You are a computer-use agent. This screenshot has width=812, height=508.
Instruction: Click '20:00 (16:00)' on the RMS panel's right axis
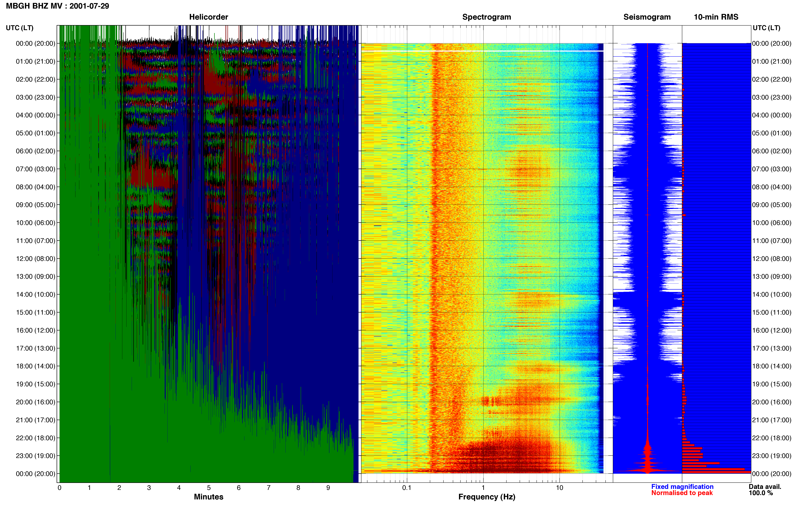[x=772, y=402]
